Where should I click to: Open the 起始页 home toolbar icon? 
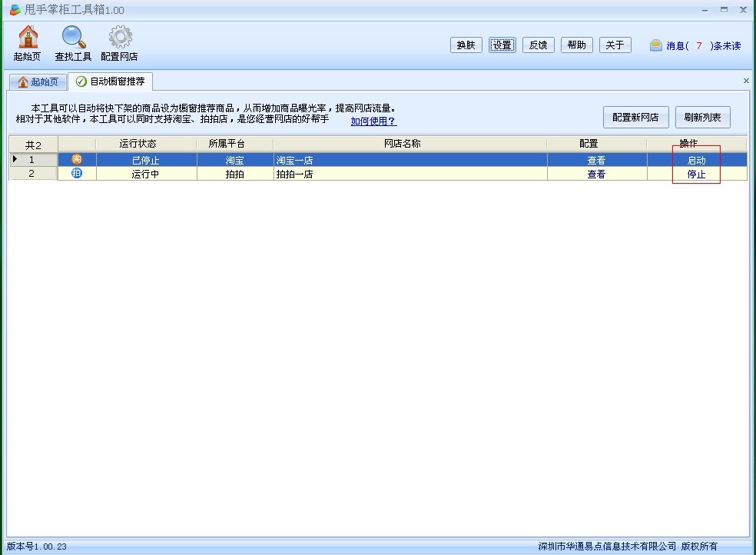[28, 43]
